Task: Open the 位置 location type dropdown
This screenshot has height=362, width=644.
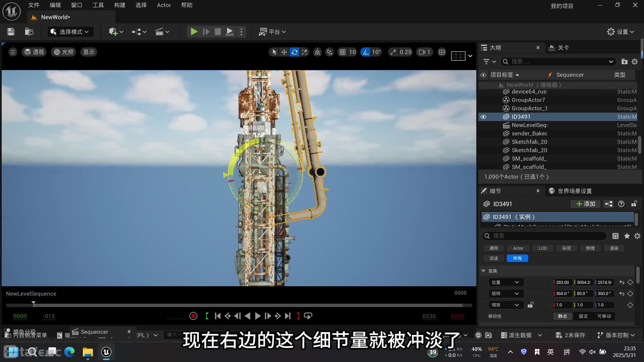Action: coord(506,283)
